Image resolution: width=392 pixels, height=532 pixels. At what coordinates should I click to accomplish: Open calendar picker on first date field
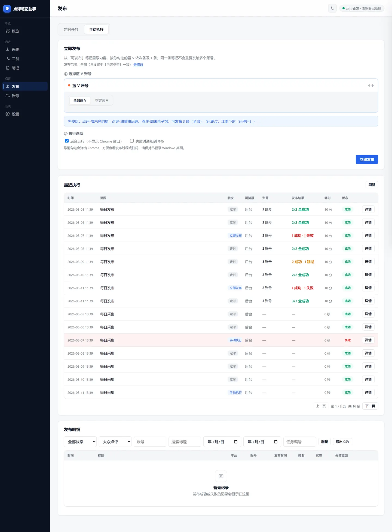pyautogui.click(x=236, y=442)
